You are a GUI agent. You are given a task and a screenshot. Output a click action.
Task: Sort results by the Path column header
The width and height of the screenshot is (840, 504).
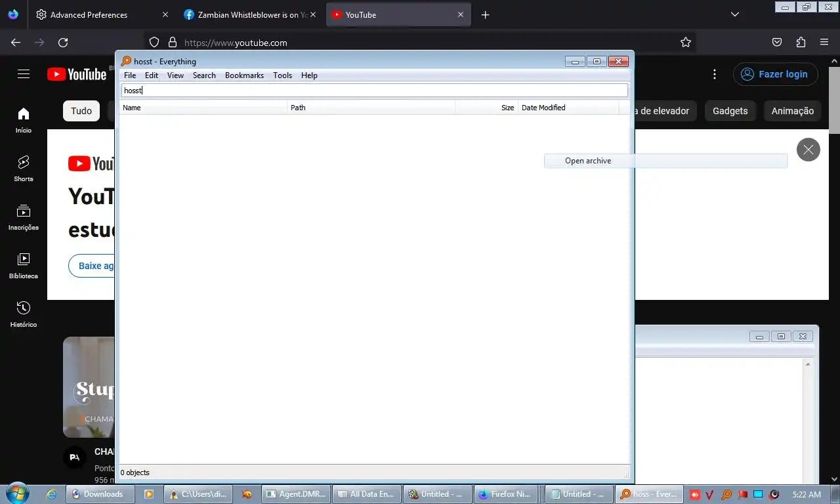point(371,108)
